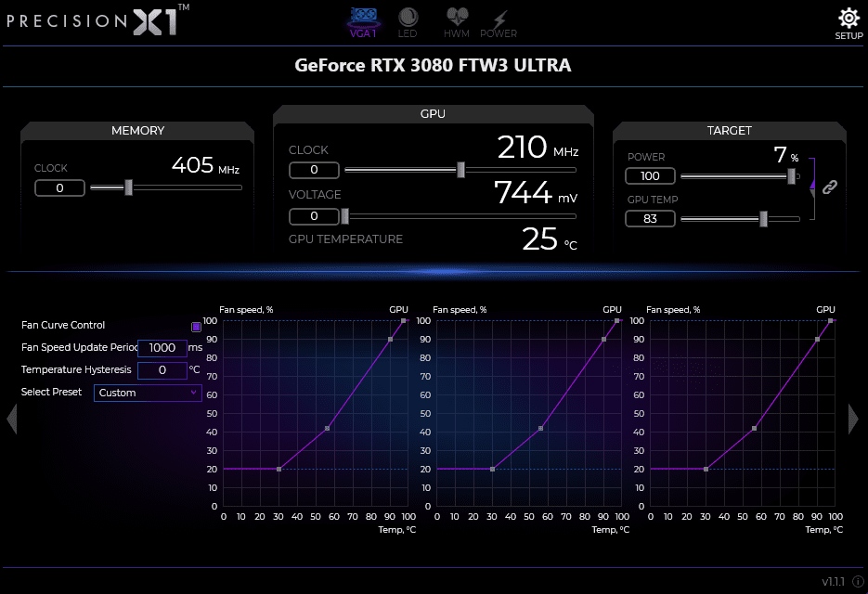Click the GPU temp target slider handle

pyautogui.click(x=763, y=219)
